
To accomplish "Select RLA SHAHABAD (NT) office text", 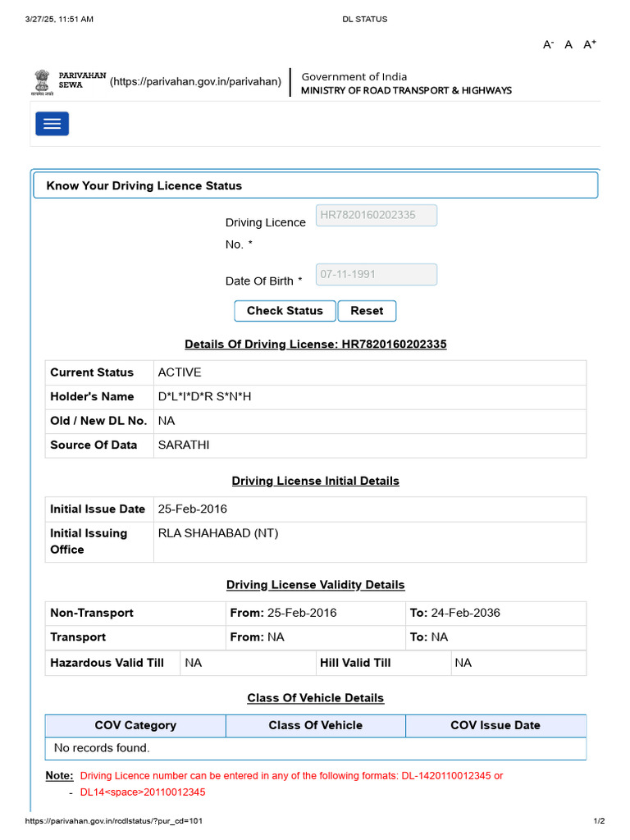I will pyautogui.click(x=218, y=533).
